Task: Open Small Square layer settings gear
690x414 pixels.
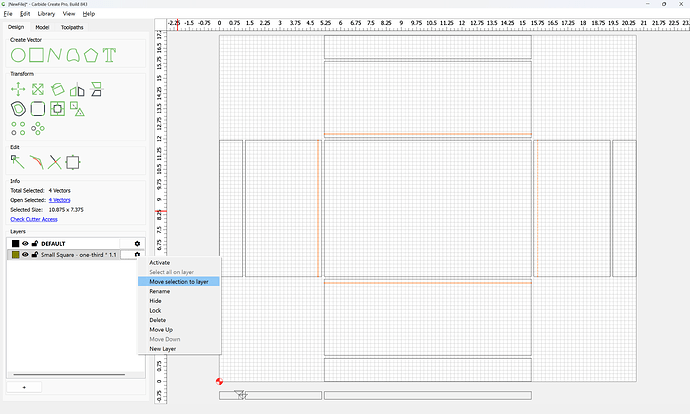Action: pos(137,254)
